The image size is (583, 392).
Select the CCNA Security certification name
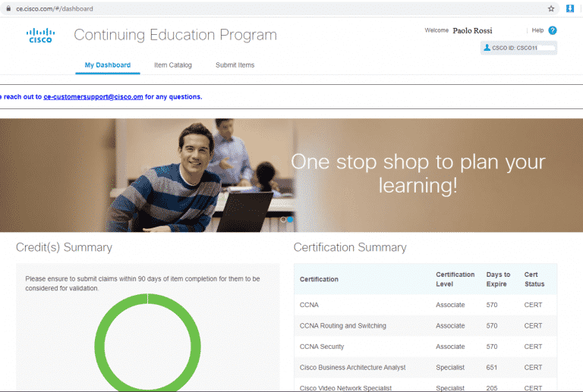coord(322,347)
